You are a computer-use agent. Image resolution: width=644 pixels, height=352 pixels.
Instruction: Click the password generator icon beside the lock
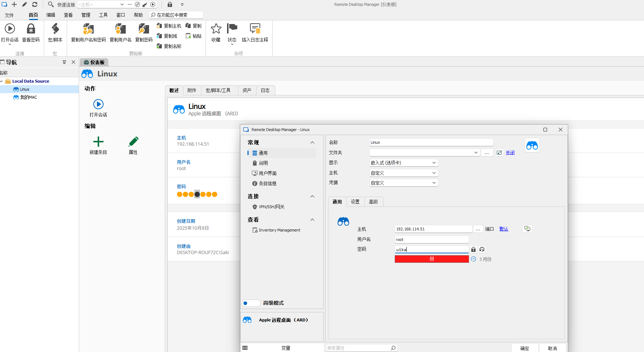[x=482, y=249]
